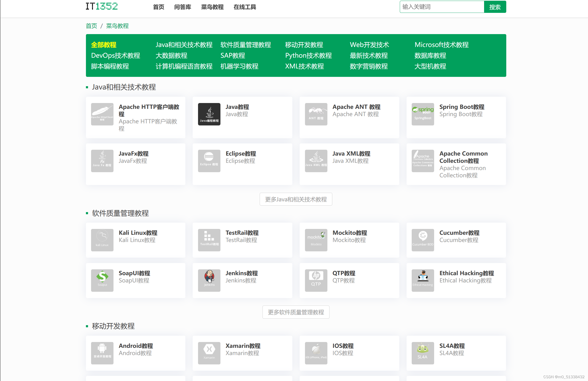Image resolution: width=588 pixels, height=381 pixels.
Task: Open the SL4A教程 title link
Action: (x=452, y=346)
